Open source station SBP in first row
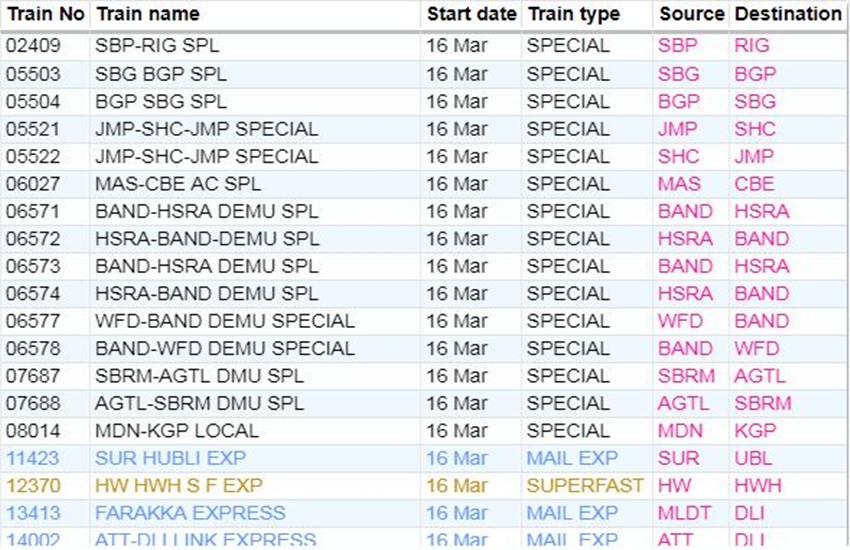Screen dimensions: 850x550 coord(678,46)
